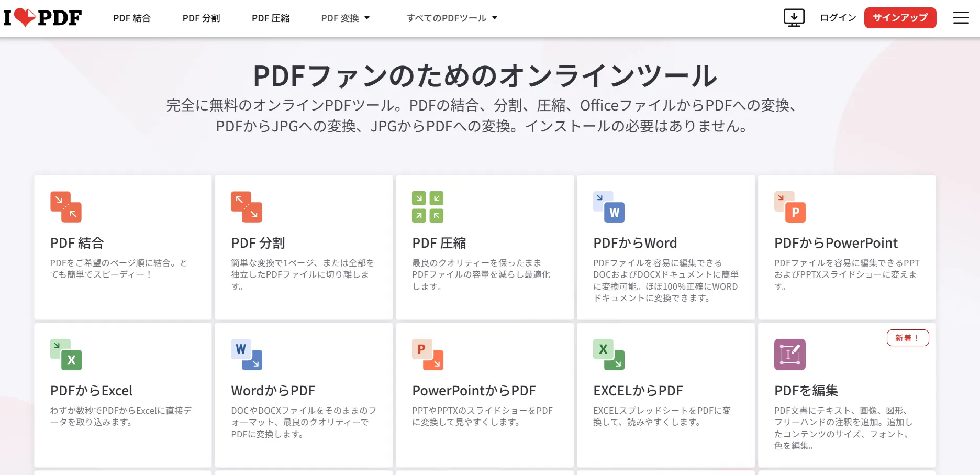Image resolution: width=980 pixels, height=475 pixels.
Task: Open PDF 結合 in the top navigation
Action: [x=132, y=18]
